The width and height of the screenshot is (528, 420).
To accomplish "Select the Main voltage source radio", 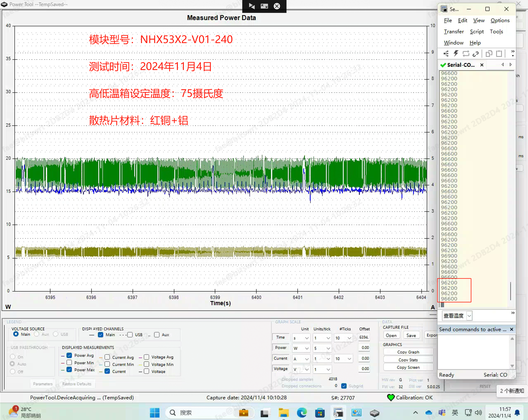I will pyautogui.click(x=16, y=334).
